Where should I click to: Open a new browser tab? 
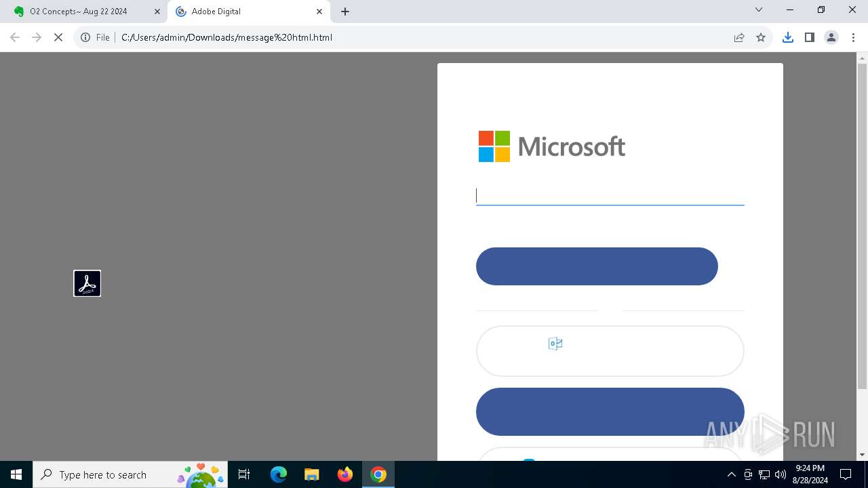point(345,12)
